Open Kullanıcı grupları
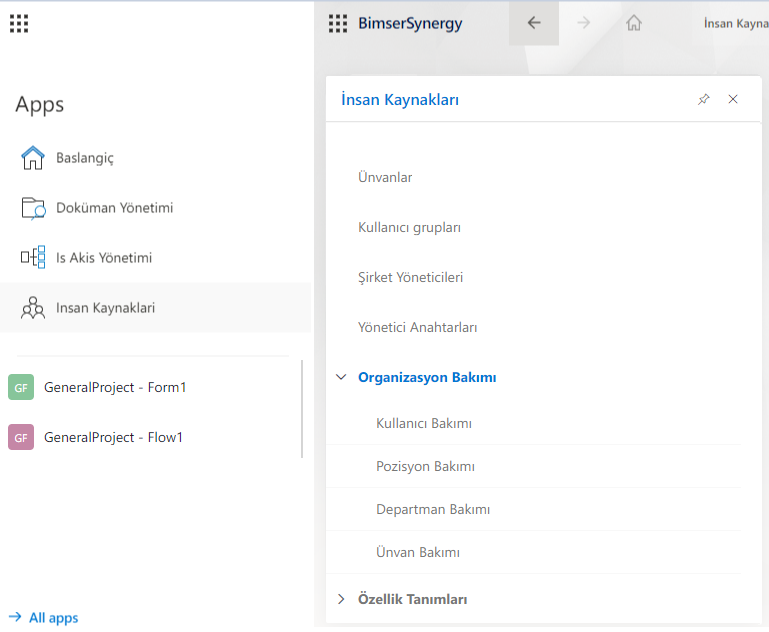The image size is (769, 632). point(409,228)
